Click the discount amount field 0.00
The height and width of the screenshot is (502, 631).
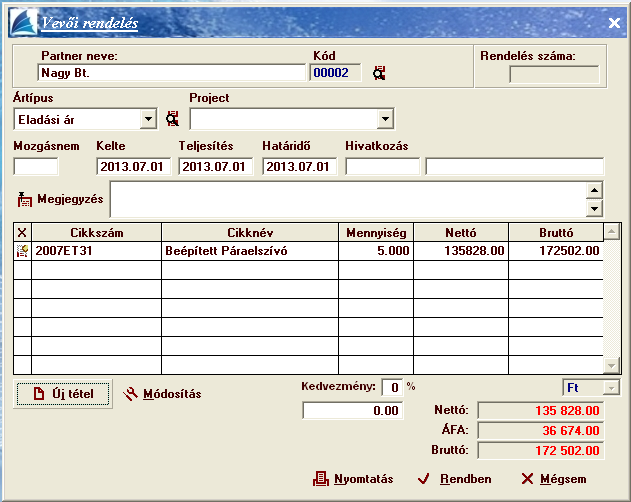pyautogui.click(x=353, y=411)
